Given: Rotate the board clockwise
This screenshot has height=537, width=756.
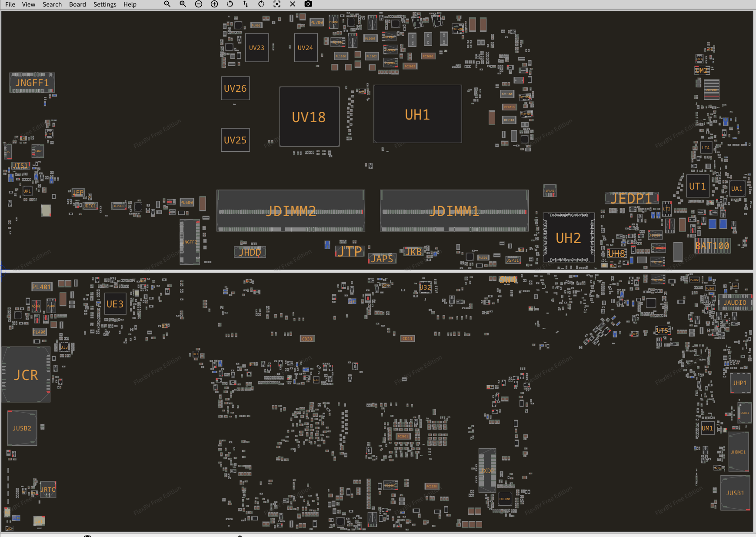Looking at the screenshot, I should point(261,4).
